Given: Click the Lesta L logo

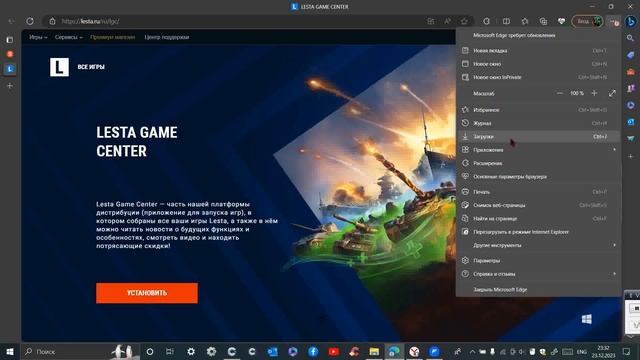Looking at the screenshot, I should 59,67.
